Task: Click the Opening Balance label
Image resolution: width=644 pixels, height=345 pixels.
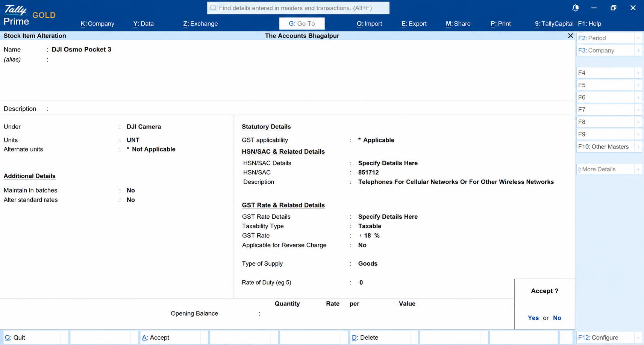Action: click(194, 313)
